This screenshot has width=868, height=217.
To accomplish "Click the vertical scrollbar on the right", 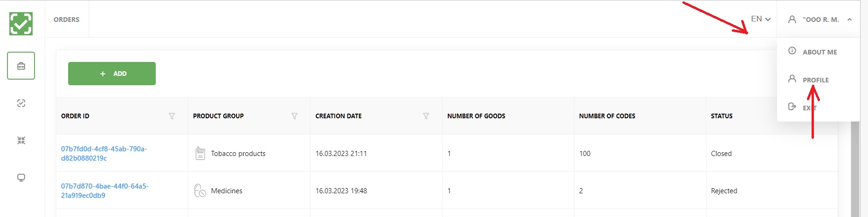I will [855, 168].
